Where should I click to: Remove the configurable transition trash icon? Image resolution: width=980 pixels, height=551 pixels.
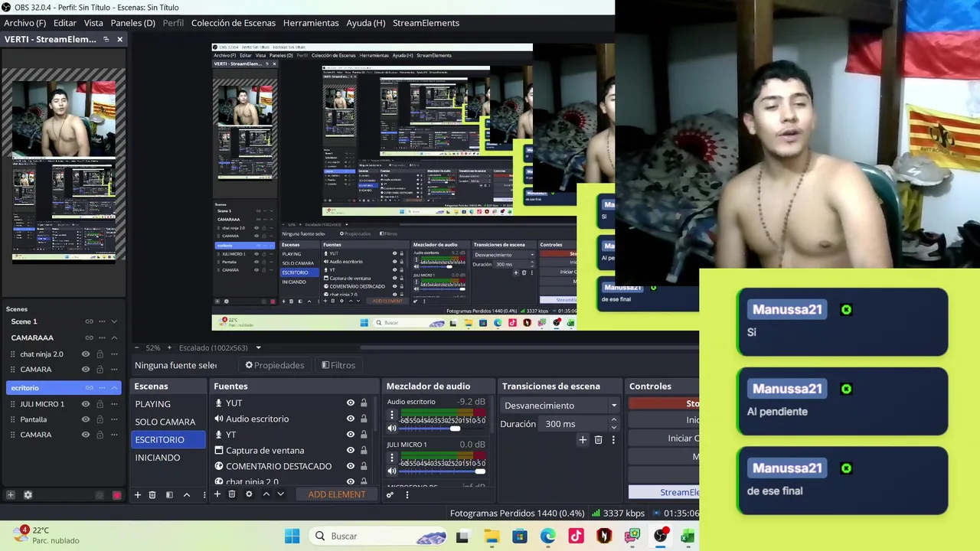click(599, 440)
